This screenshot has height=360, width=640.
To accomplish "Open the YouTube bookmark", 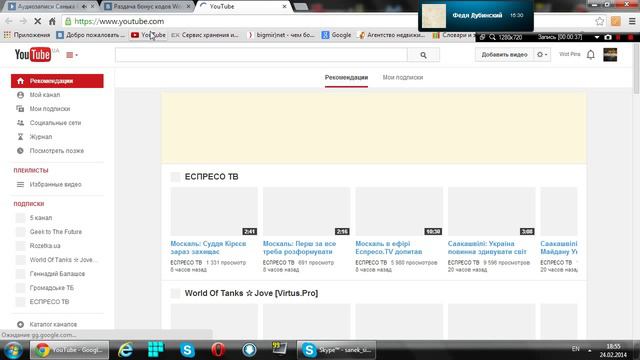I will (x=148, y=35).
